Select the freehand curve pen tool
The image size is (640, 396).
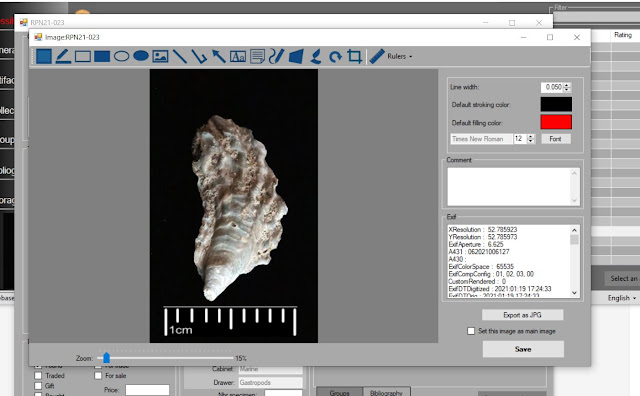(276, 56)
